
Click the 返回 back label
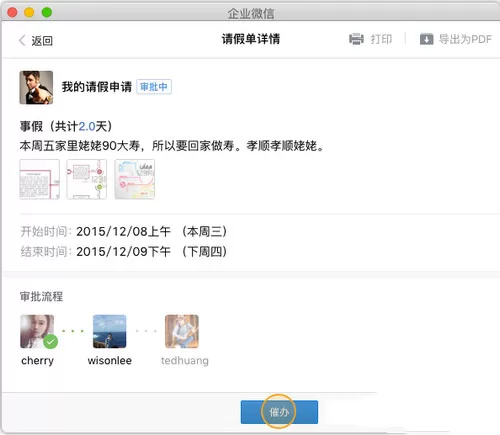point(42,41)
